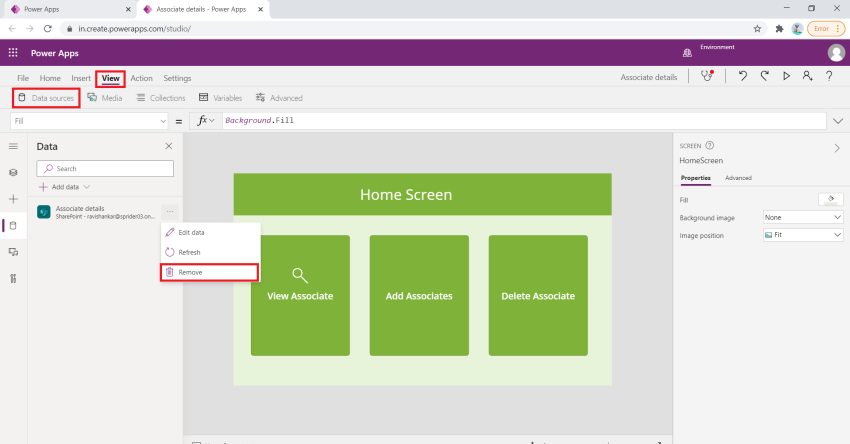The height and width of the screenshot is (444, 850).
Task: Toggle the hamburger menu in the left rail
Action: pos(14,146)
